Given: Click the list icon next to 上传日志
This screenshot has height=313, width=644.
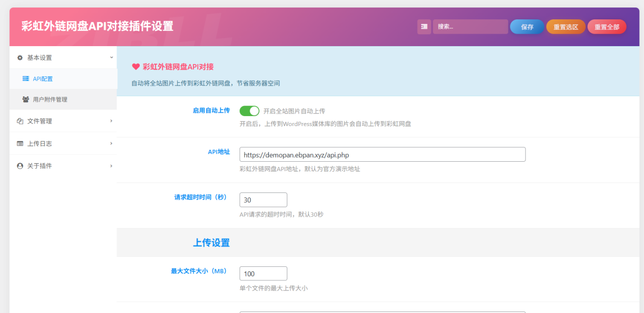Looking at the screenshot, I should pos(19,143).
